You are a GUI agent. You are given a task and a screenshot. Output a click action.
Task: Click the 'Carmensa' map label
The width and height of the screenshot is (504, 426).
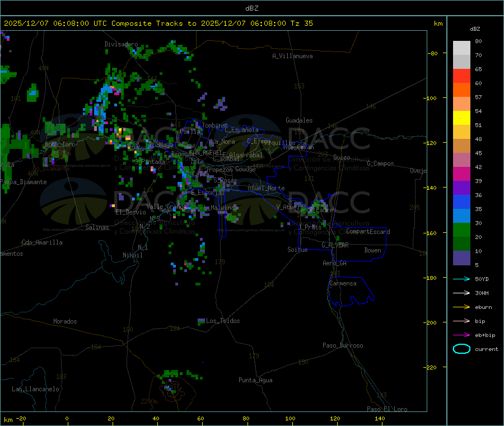tap(343, 283)
